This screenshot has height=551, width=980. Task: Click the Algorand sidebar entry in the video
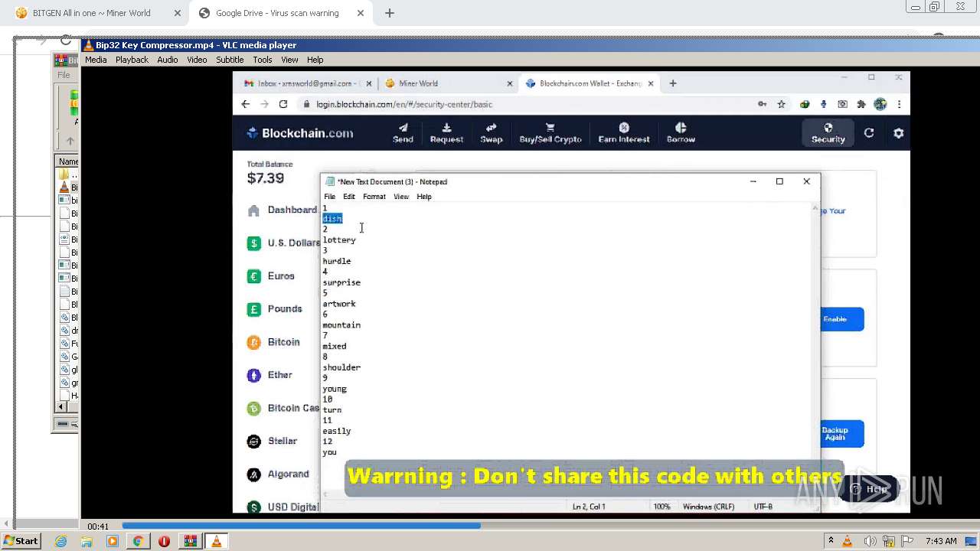point(279,474)
